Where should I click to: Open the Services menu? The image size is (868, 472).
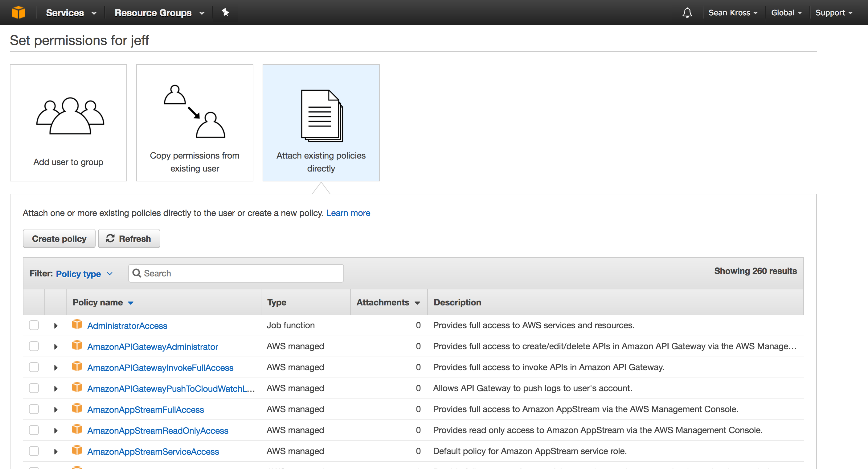(x=72, y=13)
